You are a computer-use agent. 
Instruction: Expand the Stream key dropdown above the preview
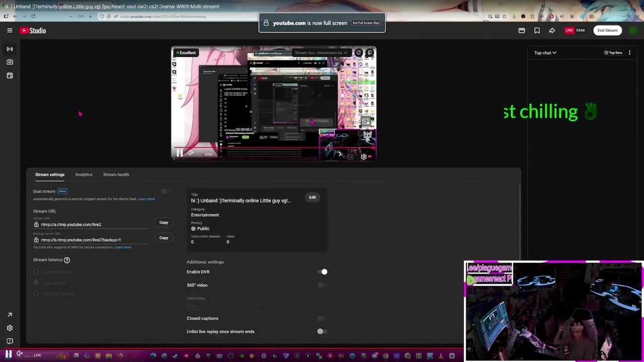[322, 52]
